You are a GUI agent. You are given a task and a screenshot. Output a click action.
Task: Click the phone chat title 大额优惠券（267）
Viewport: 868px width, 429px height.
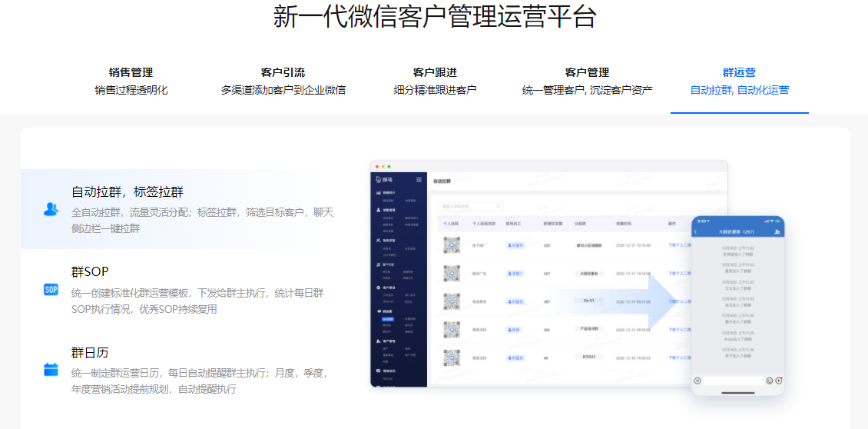736,231
